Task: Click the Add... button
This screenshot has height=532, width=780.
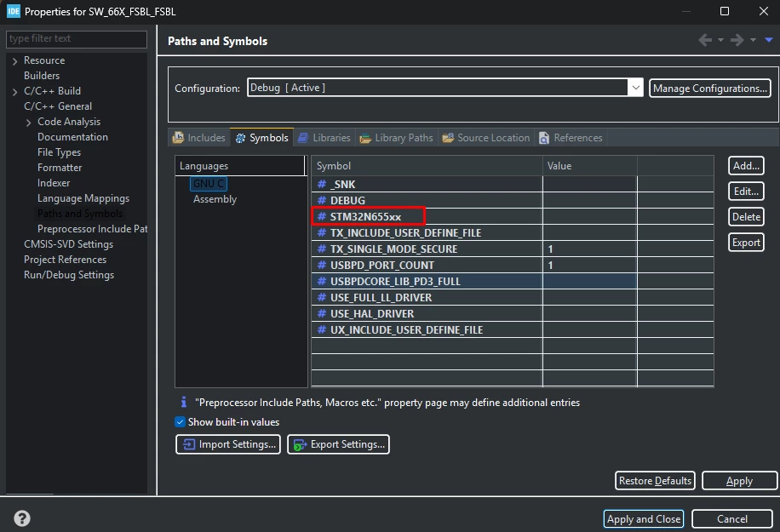Action: pyautogui.click(x=746, y=166)
